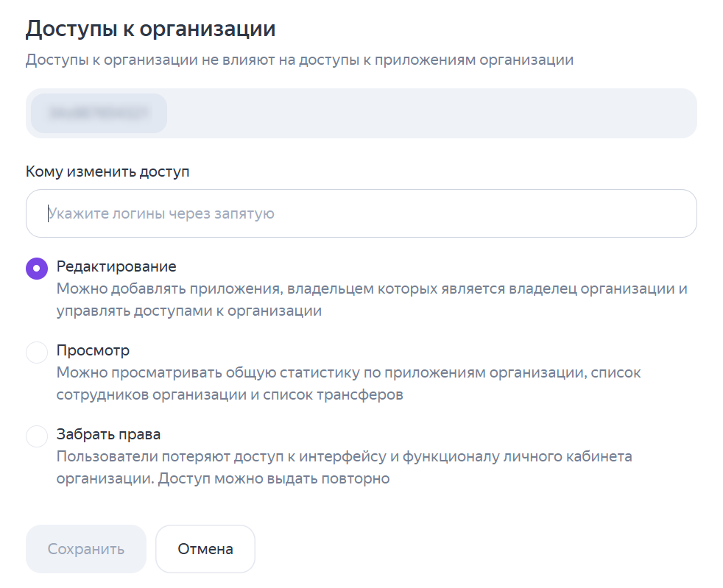The image size is (723, 588).
Task: Click the text сотрудников организации и список трансферов
Action: (230, 394)
